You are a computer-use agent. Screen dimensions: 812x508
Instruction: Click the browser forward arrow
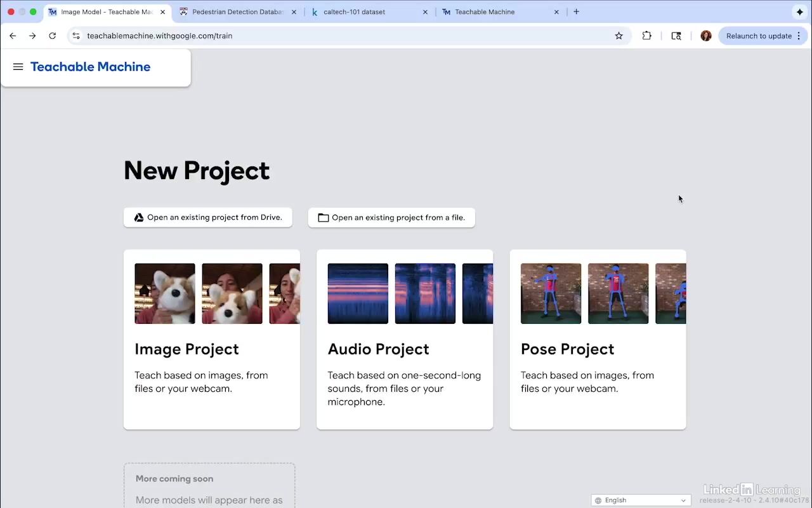[32, 36]
